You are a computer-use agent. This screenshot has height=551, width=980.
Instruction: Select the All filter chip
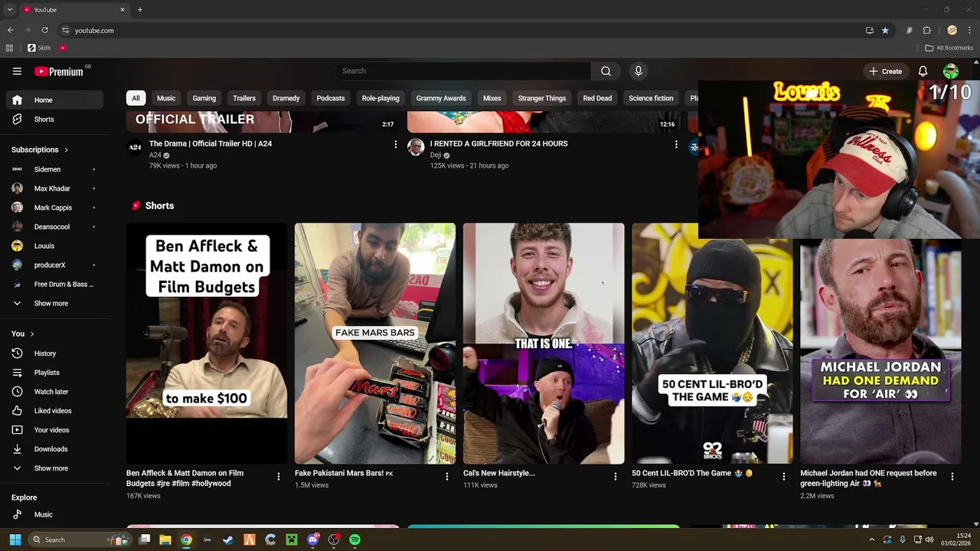click(x=136, y=98)
